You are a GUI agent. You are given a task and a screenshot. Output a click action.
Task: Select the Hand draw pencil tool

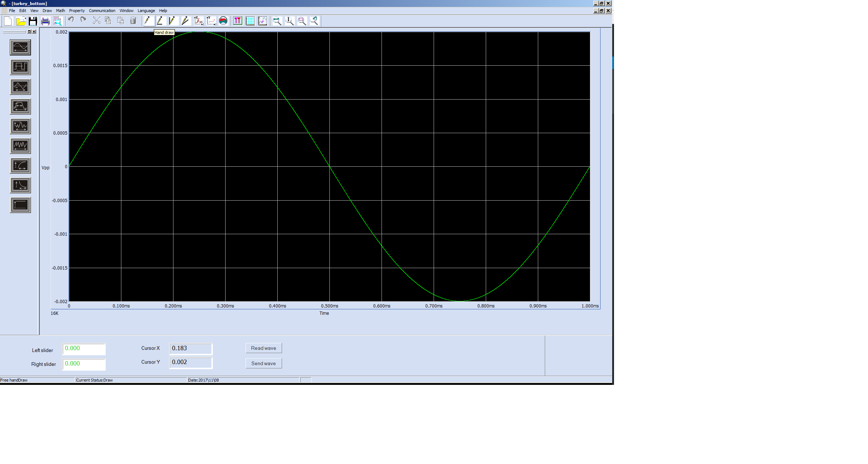click(148, 21)
